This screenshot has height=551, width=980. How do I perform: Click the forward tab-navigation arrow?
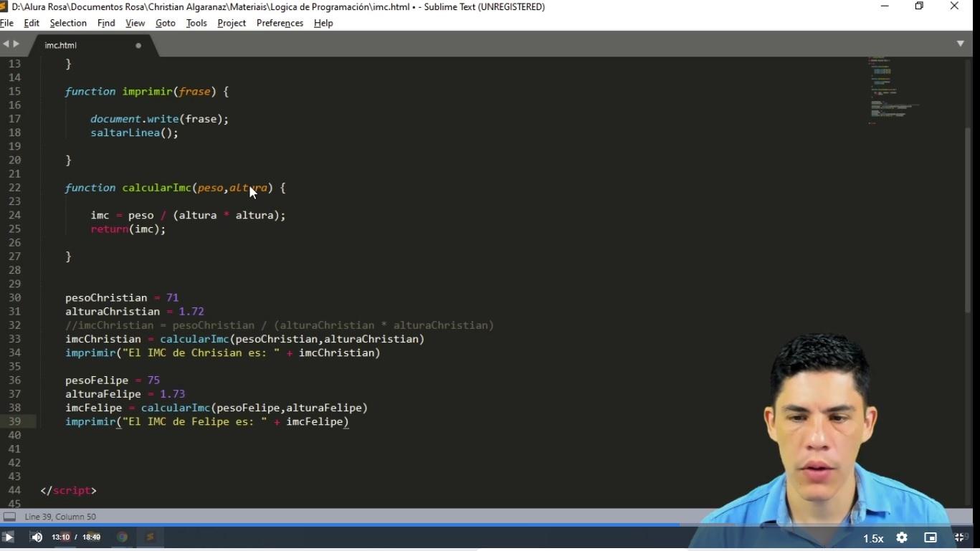pos(16,44)
